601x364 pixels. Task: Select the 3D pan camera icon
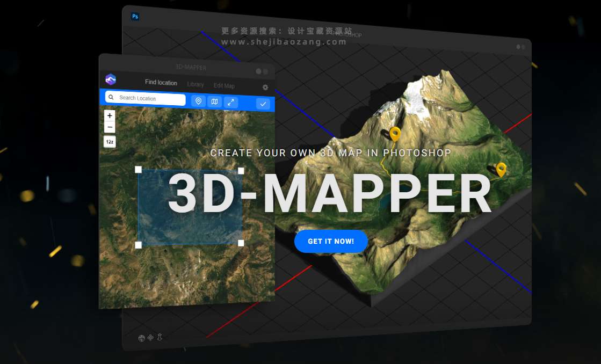point(150,338)
